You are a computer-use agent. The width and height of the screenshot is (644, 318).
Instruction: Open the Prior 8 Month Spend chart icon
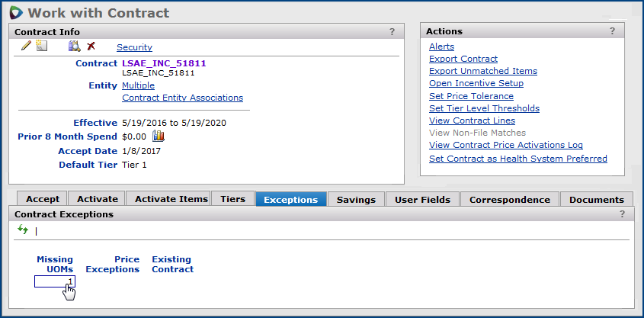tap(159, 136)
